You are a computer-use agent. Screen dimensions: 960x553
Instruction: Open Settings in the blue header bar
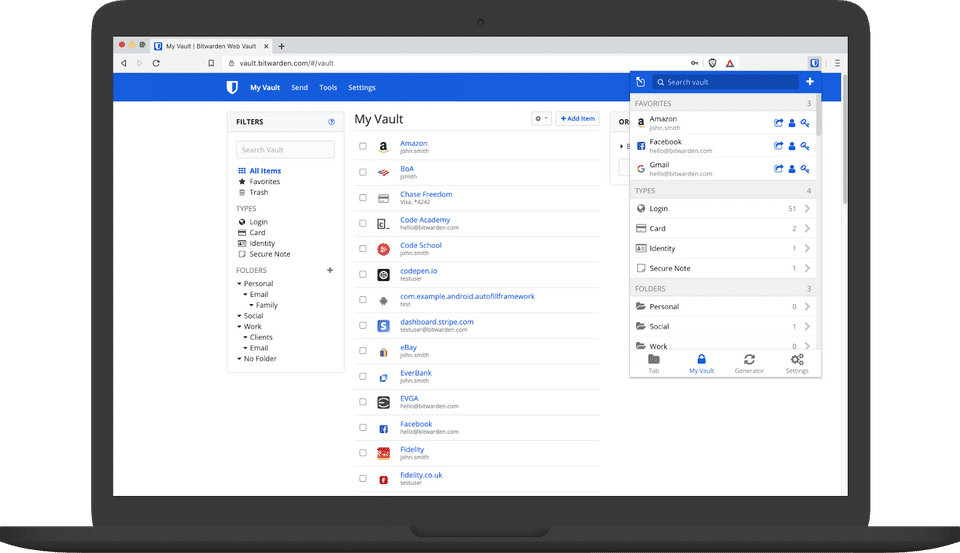pyautogui.click(x=362, y=88)
